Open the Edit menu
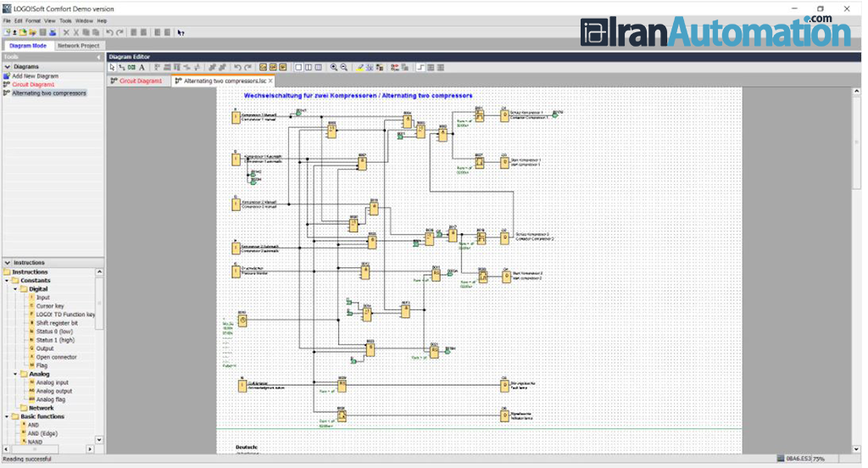This screenshot has width=868, height=468. click(x=19, y=21)
